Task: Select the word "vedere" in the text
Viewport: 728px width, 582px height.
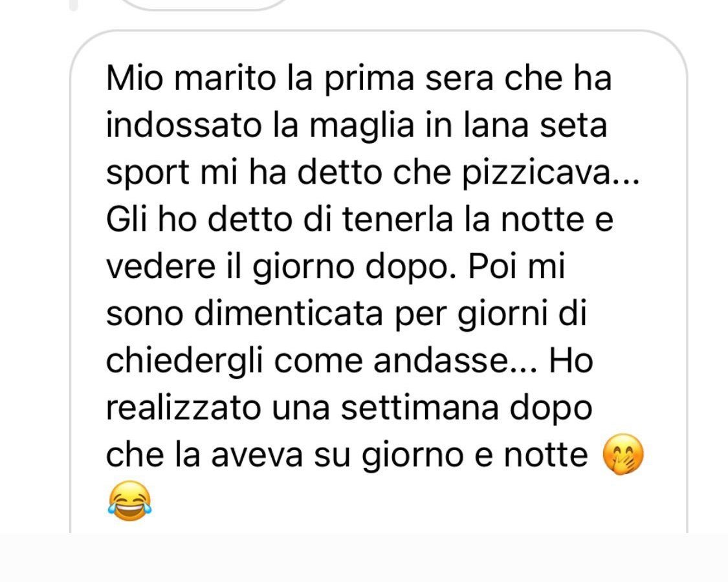Action: pos(160,267)
